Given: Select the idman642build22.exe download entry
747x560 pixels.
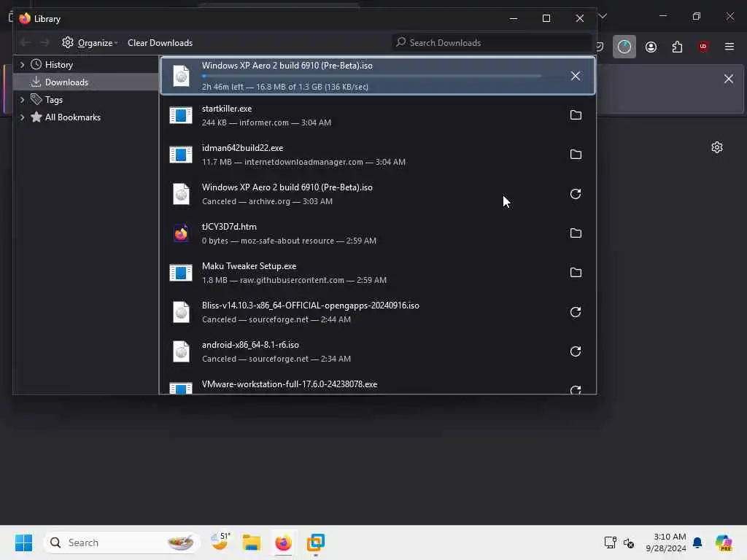Looking at the screenshot, I should pos(377,155).
